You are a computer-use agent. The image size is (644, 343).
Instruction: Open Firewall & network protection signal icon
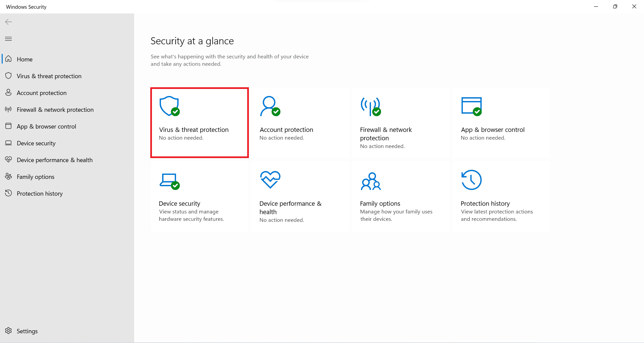(370, 106)
